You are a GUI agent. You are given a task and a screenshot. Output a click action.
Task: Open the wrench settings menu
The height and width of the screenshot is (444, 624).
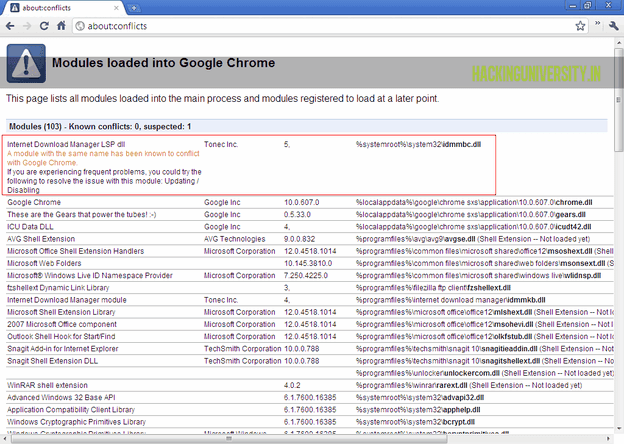click(x=613, y=26)
